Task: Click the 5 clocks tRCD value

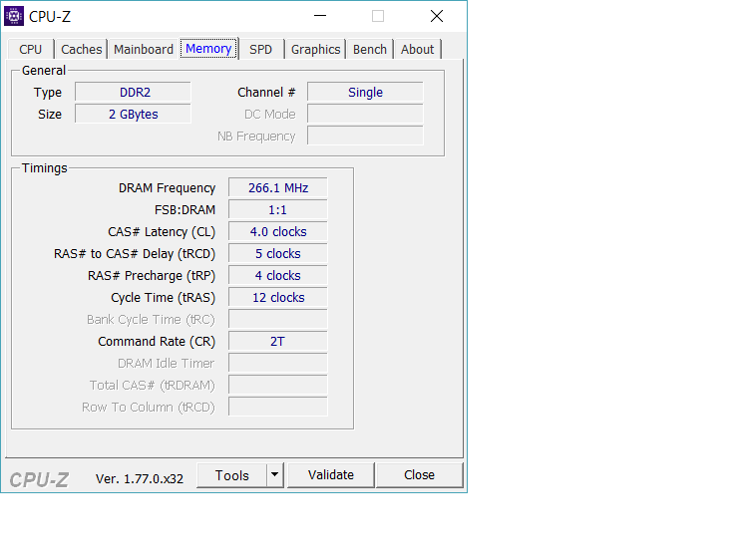Action: click(278, 254)
